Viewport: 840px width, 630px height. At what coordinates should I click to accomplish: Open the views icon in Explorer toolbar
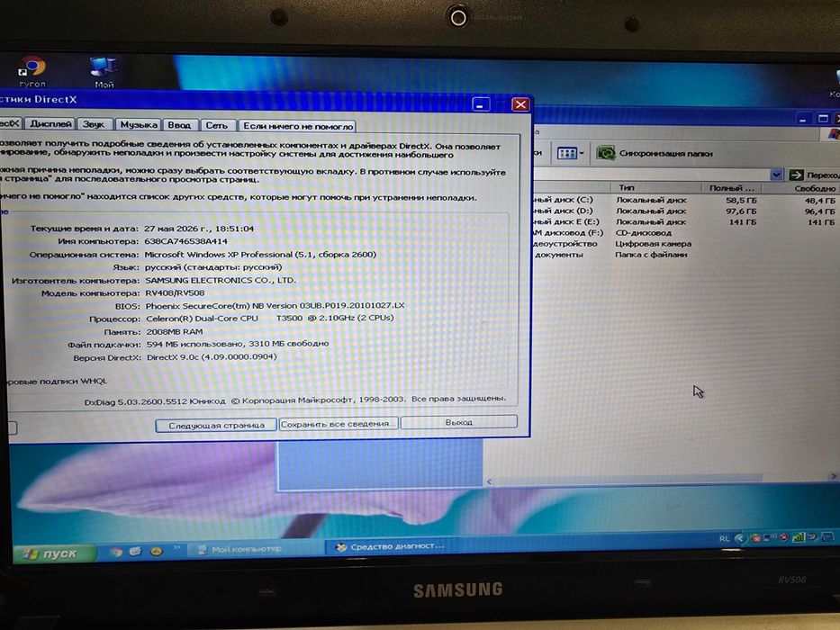[x=567, y=154]
